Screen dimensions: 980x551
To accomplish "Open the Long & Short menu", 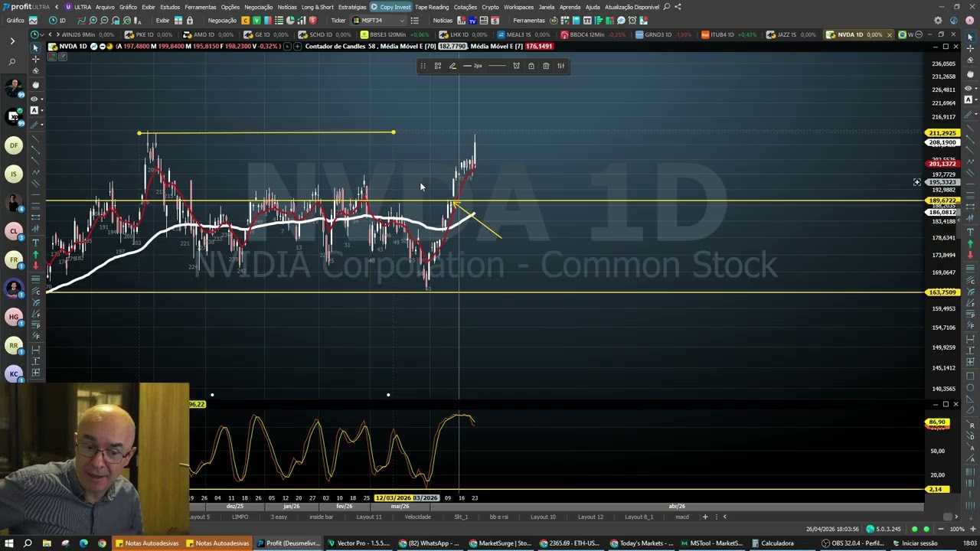I will (x=317, y=7).
